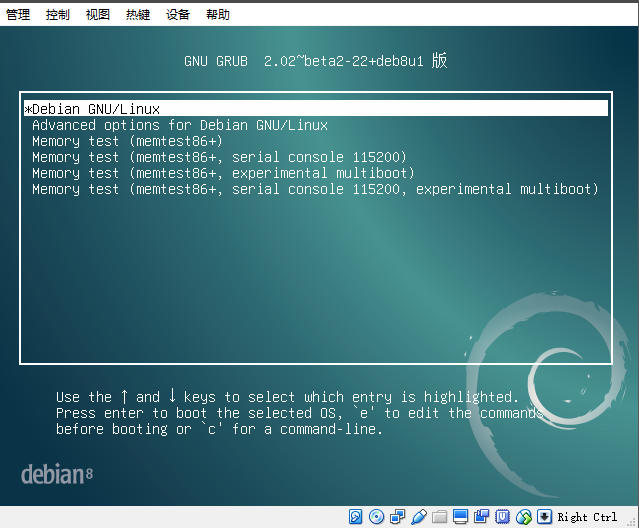639x528 pixels.
Task: Open the USB devices icon
Action: (418, 517)
